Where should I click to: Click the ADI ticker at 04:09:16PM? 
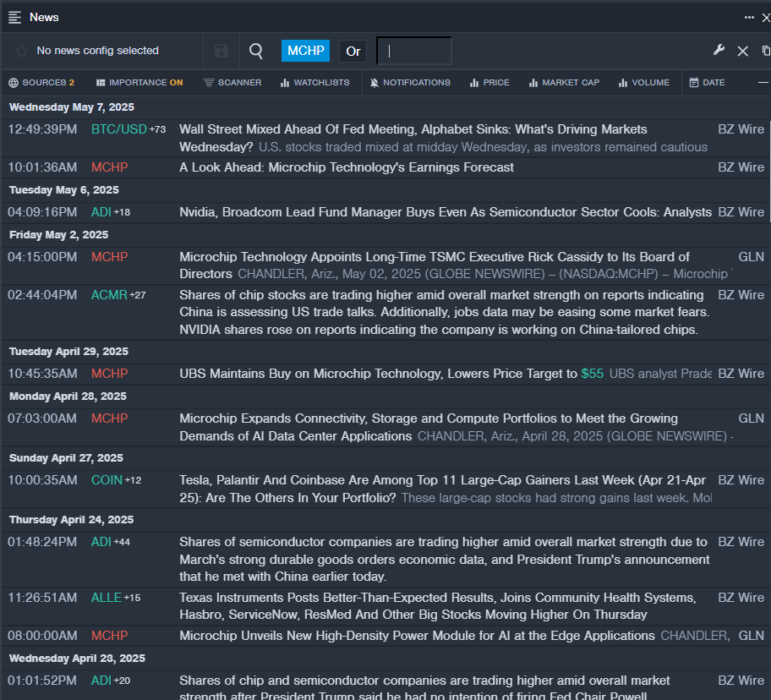tap(101, 212)
